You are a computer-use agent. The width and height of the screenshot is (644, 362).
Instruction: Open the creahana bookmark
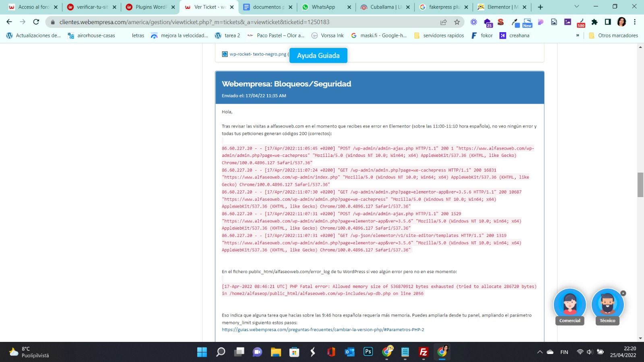(514, 35)
